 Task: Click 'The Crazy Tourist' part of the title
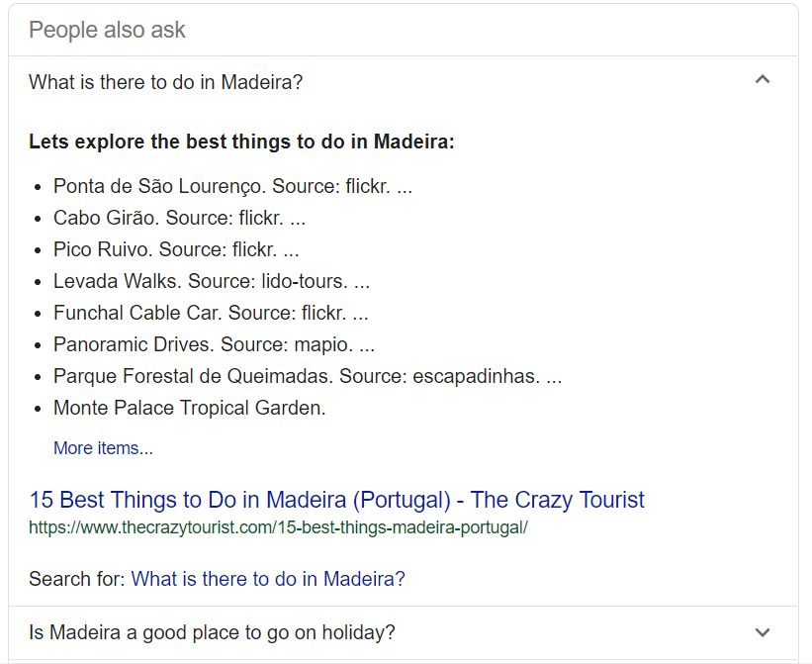point(557,500)
